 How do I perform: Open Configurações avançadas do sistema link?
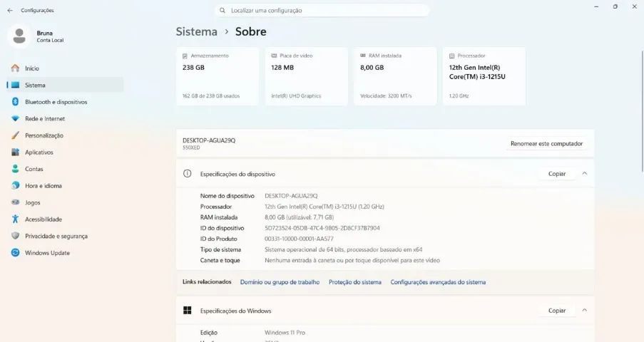[x=438, y=282]
